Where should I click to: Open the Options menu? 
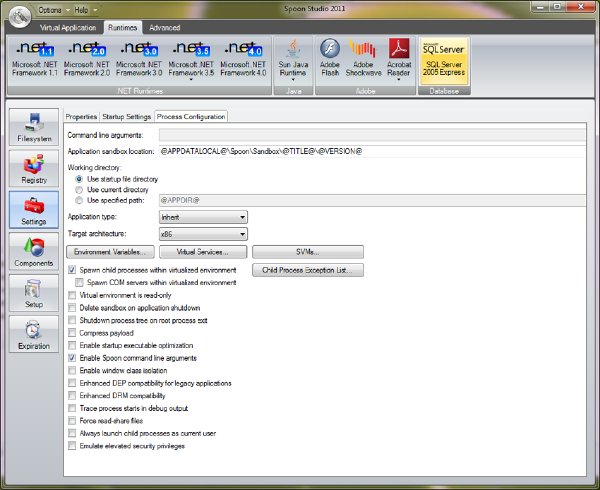pyautogui.click(x=53, y=10)
